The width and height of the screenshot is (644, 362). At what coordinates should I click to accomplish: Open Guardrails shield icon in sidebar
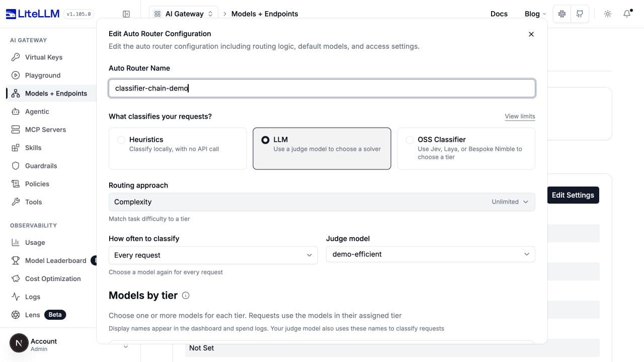tap(16, 166)
